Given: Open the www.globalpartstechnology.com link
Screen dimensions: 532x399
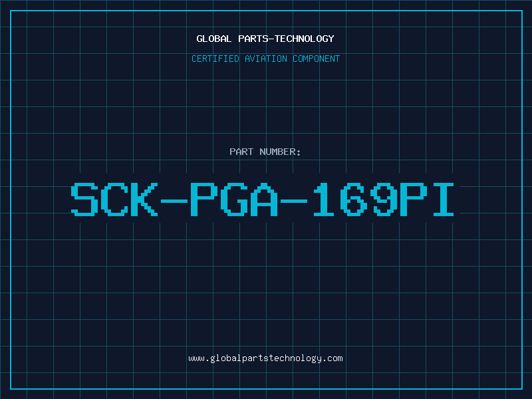Looking at the screenshot, I should (265, 358).
